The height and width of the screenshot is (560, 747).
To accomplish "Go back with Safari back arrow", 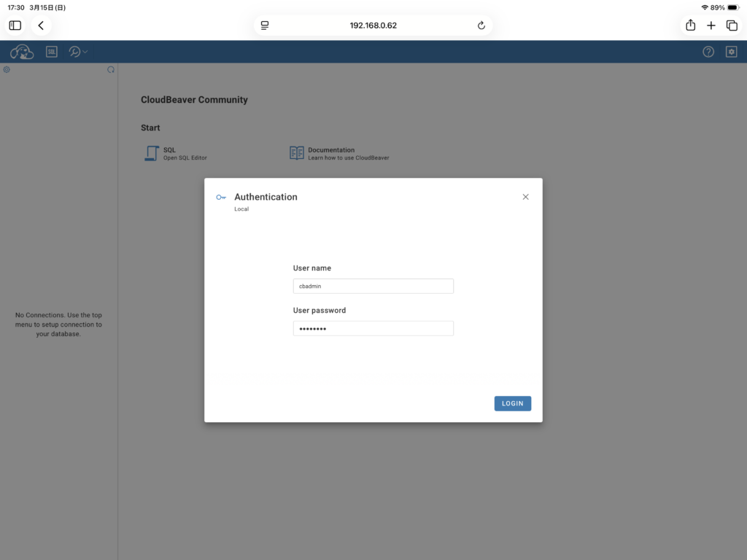I will point(41,26).
